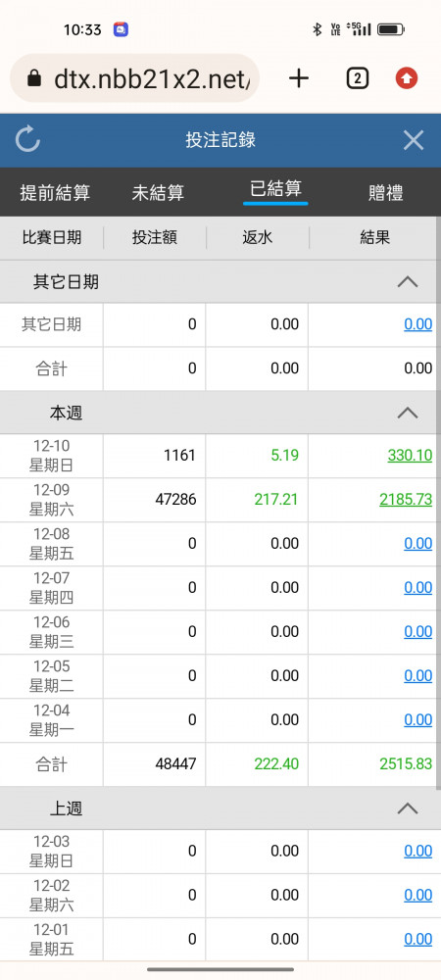Tap the battery indicator in the status bar
The image size is (441, 980).
click(x=391, y=29)
